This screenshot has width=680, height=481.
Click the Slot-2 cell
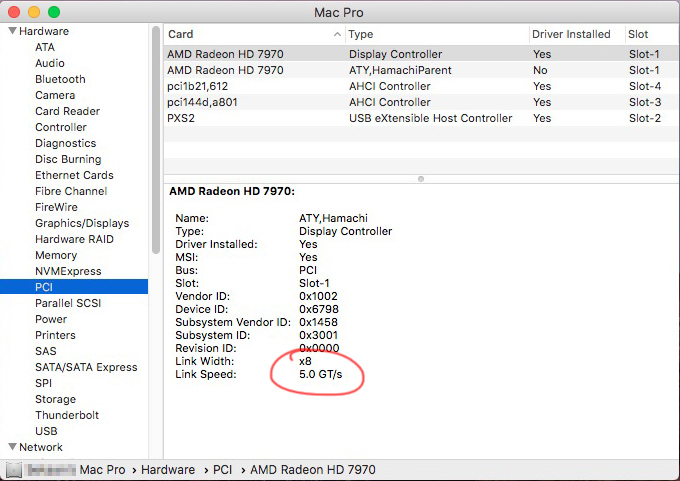point(645,118)
